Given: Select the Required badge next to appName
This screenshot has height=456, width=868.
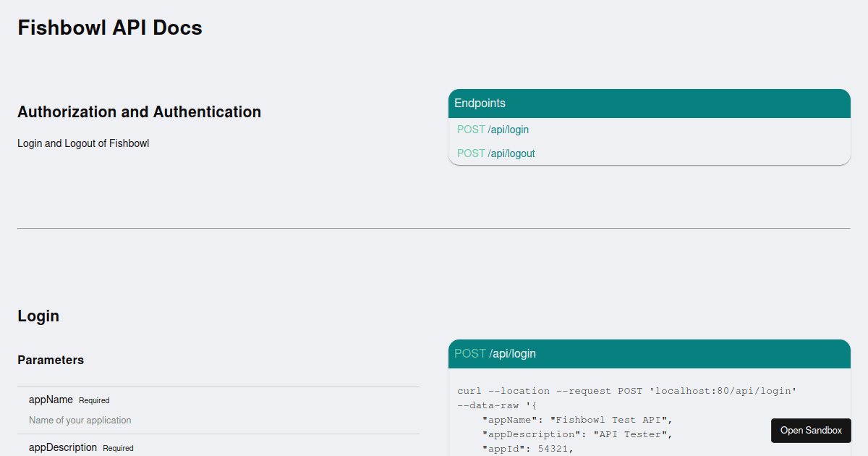Looking at the screenshot, I should (x=94, y=400).
